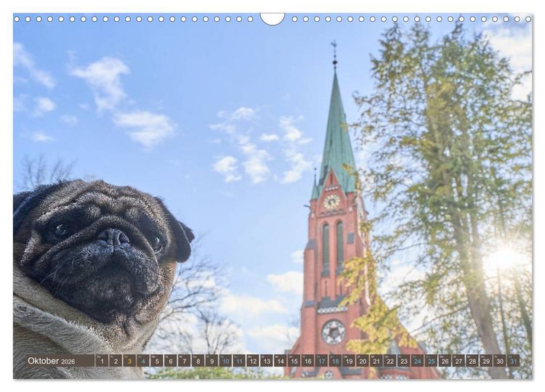The image size is (545, 392).
Task: Click day 19 in the date row
Action: pos(349,361)
